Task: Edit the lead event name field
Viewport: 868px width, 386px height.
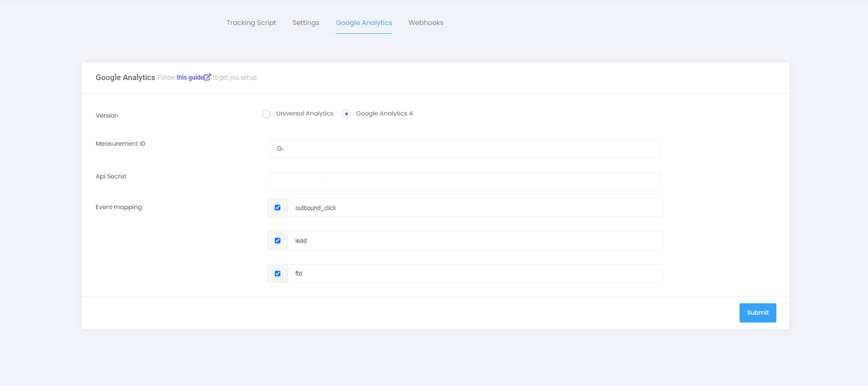Action: [475, 240]
